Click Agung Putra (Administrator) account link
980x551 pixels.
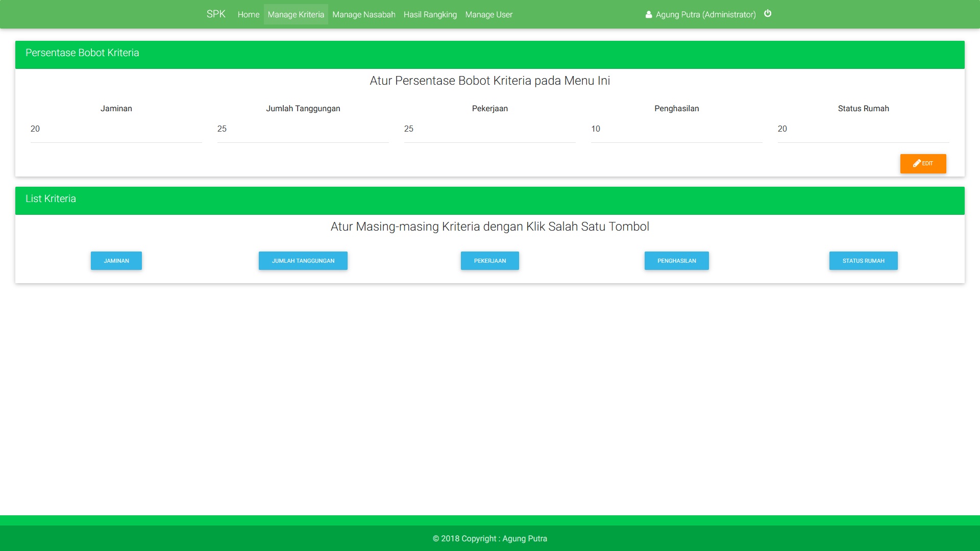705,15
